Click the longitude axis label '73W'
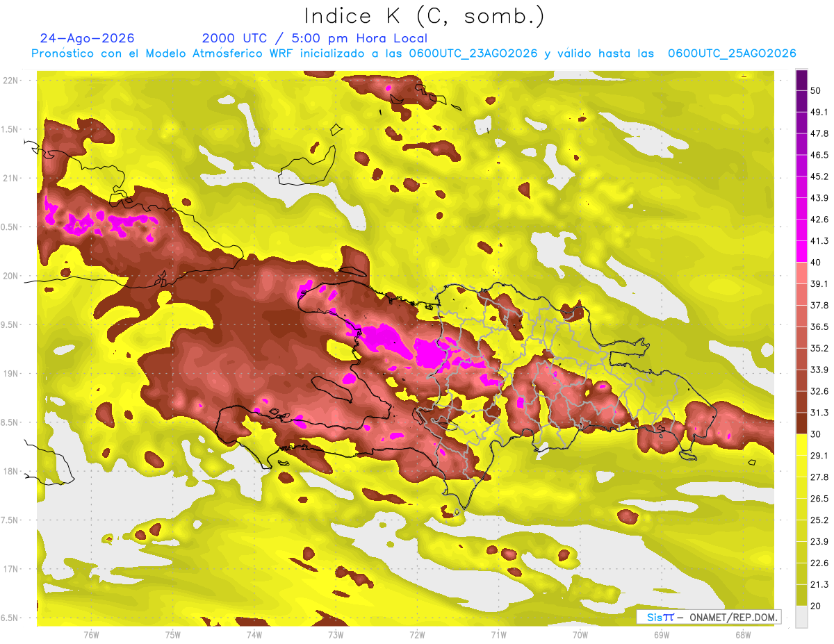834x644 pixels. (x=336, y=635)
